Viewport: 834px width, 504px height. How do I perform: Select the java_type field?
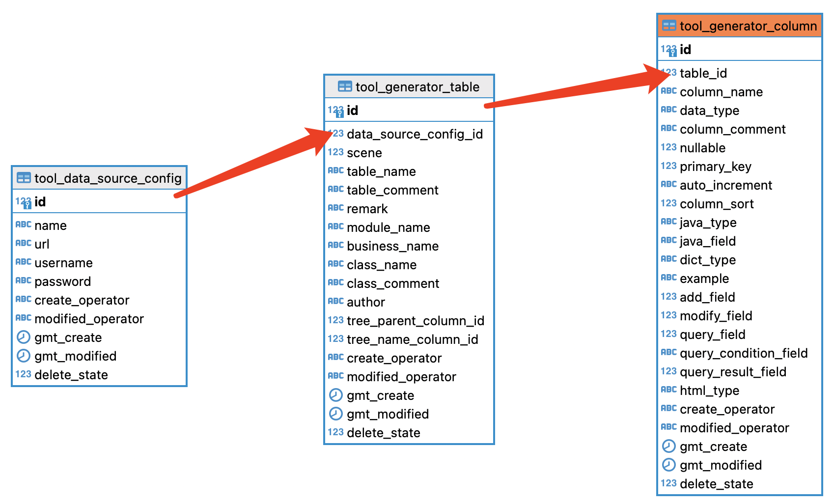[708, 223]
